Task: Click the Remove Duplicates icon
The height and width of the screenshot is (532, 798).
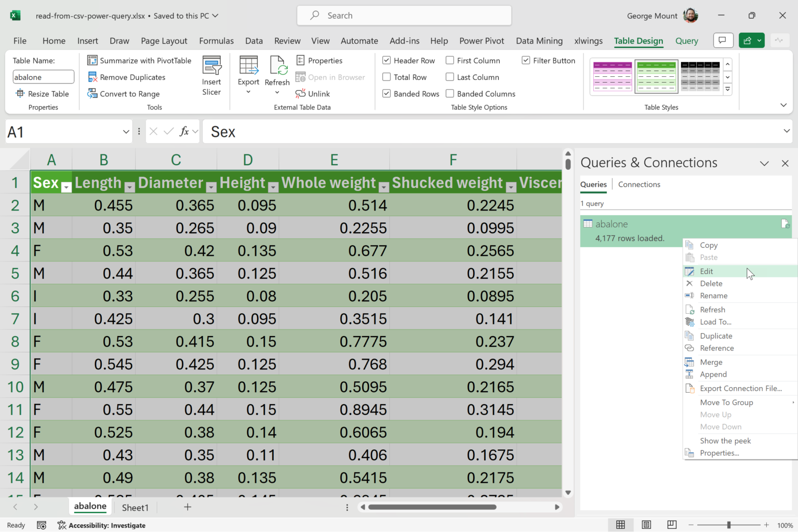Action: [x=92, y=77]
